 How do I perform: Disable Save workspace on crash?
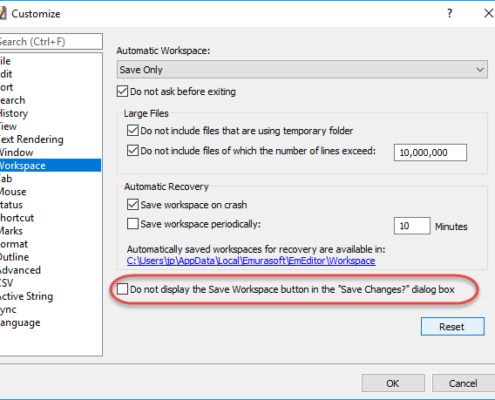tap(133, 204)
